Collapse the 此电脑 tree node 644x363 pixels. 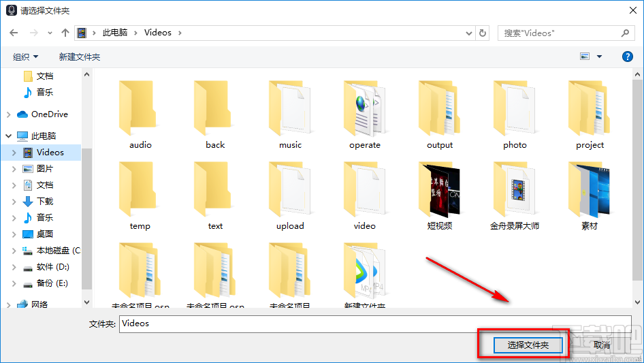pos(9,136)
